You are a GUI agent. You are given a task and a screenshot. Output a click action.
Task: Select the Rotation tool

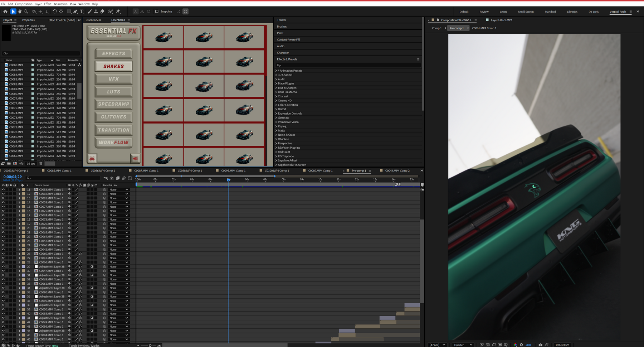(x=54, y=11)
